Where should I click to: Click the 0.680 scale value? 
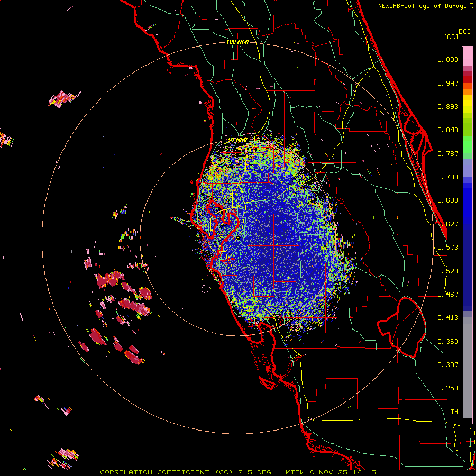click(x=448, y=200)
